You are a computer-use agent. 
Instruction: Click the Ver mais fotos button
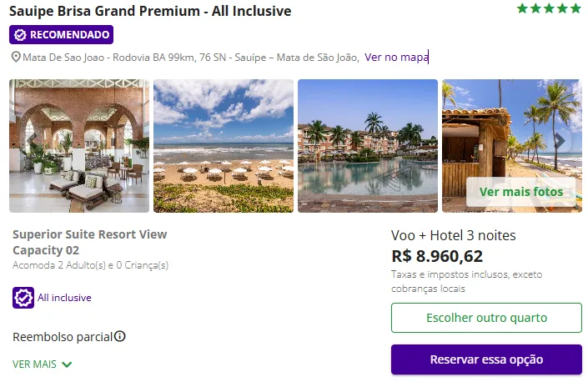520,192
